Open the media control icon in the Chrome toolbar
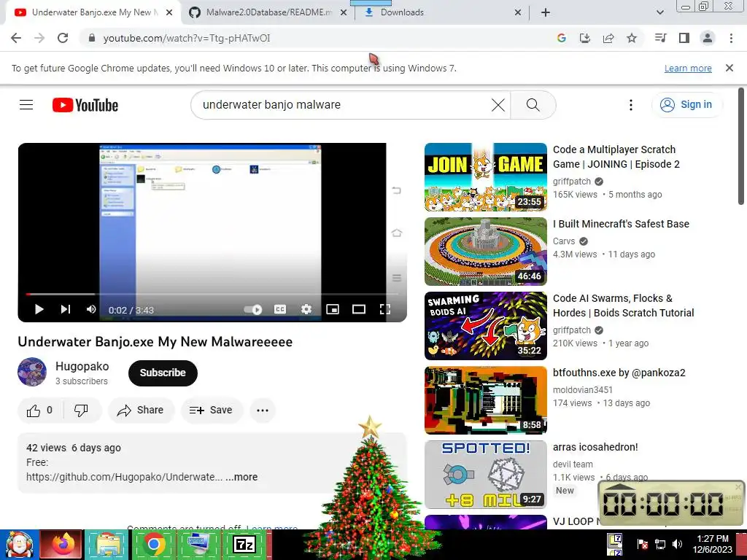Image resolution: width=747 pixels, height=560 pixels. point(661,38)
